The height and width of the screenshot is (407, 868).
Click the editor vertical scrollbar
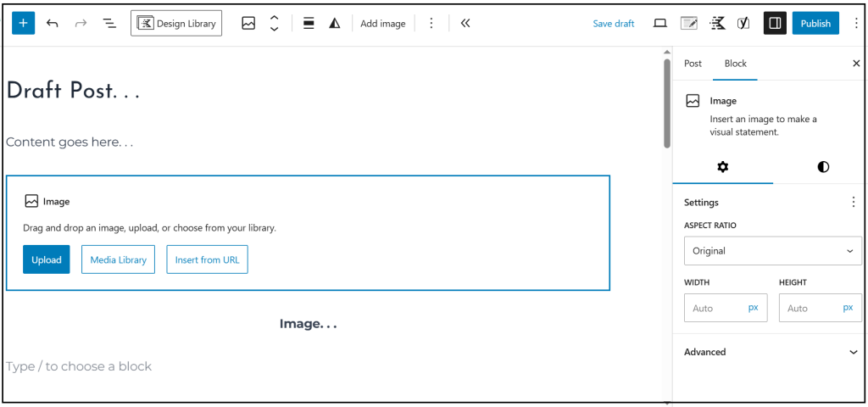[667, 102]
